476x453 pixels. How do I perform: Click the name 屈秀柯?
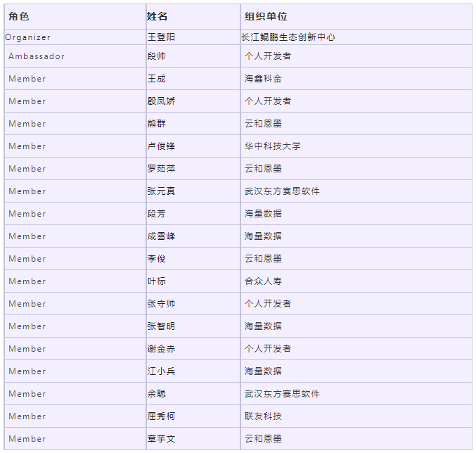pyautogui.click(x=161, y=416)
